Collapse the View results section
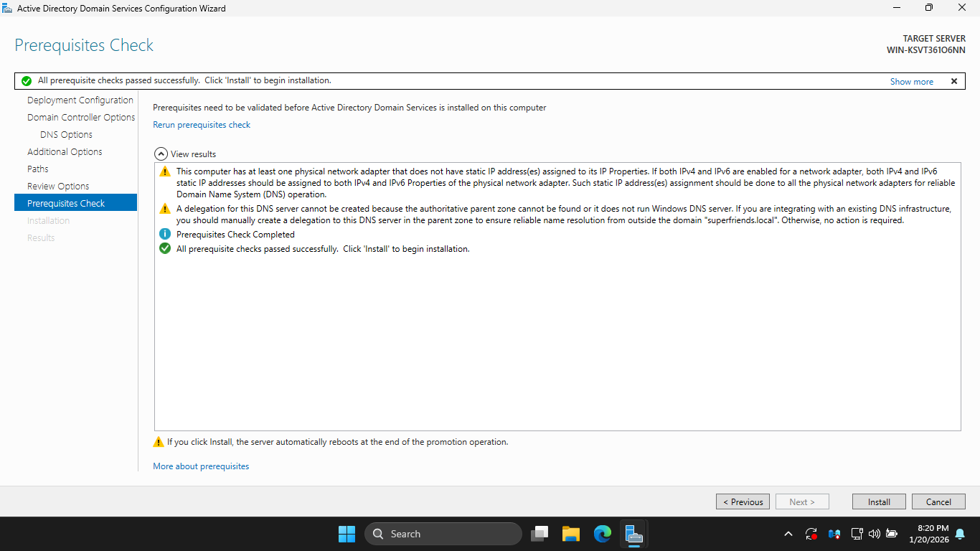980x551 pixels. coord(161,154)
